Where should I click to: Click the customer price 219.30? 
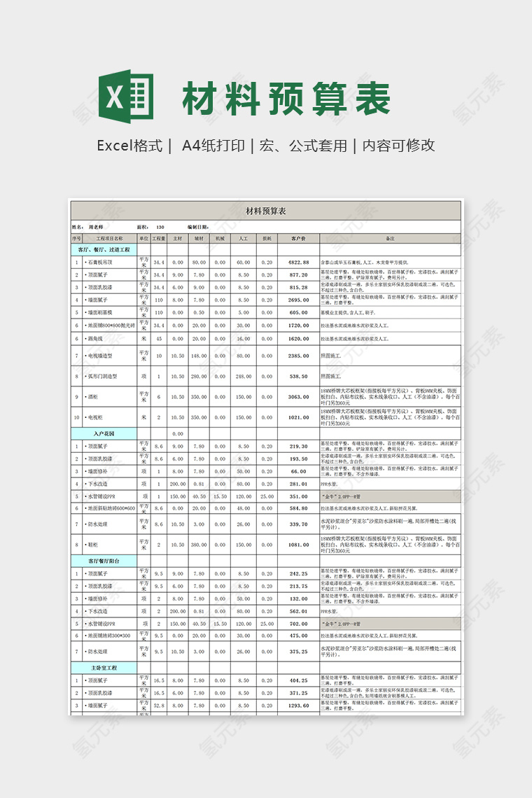click(x=298, y=447)
